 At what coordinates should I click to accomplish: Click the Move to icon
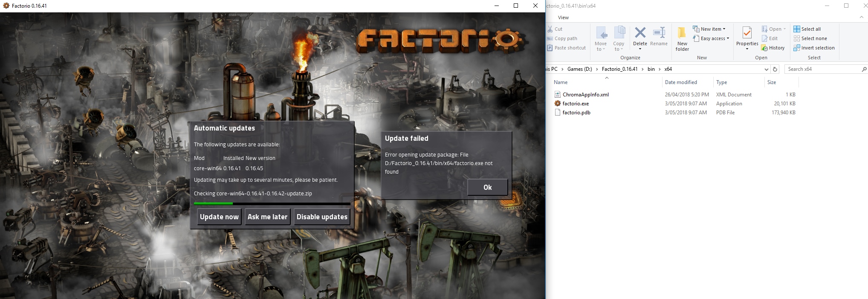coord(601,33)
